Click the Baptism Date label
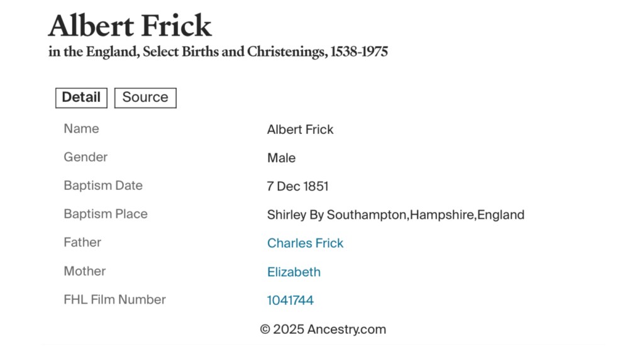 (103, 185)
